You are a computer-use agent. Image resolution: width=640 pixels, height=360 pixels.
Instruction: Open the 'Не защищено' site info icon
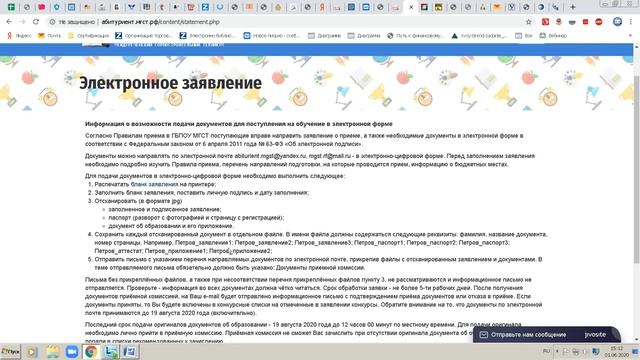click(x=52, y=22)
